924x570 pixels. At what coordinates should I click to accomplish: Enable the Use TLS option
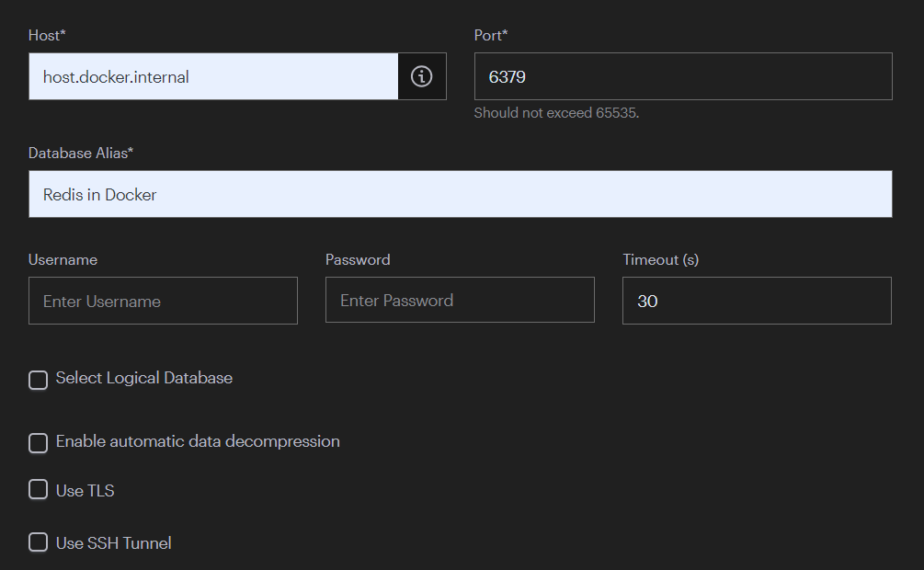(38, 490)
